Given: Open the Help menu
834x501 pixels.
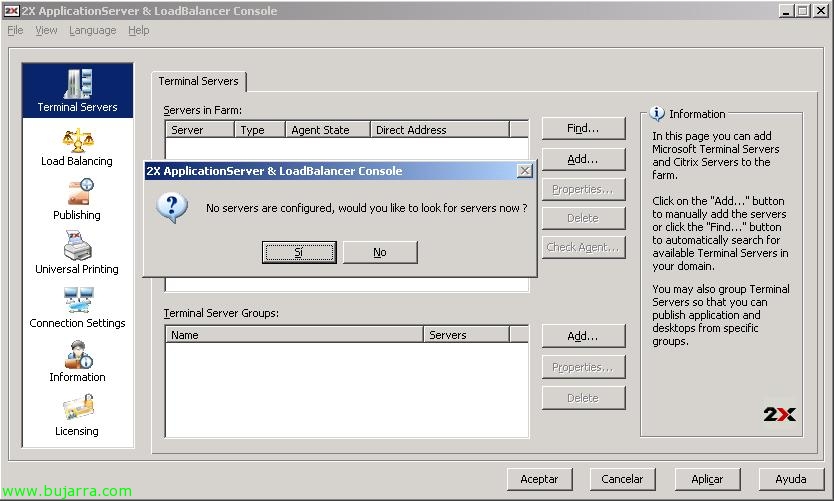Looking at the screenshot, I should coord(138,30).
